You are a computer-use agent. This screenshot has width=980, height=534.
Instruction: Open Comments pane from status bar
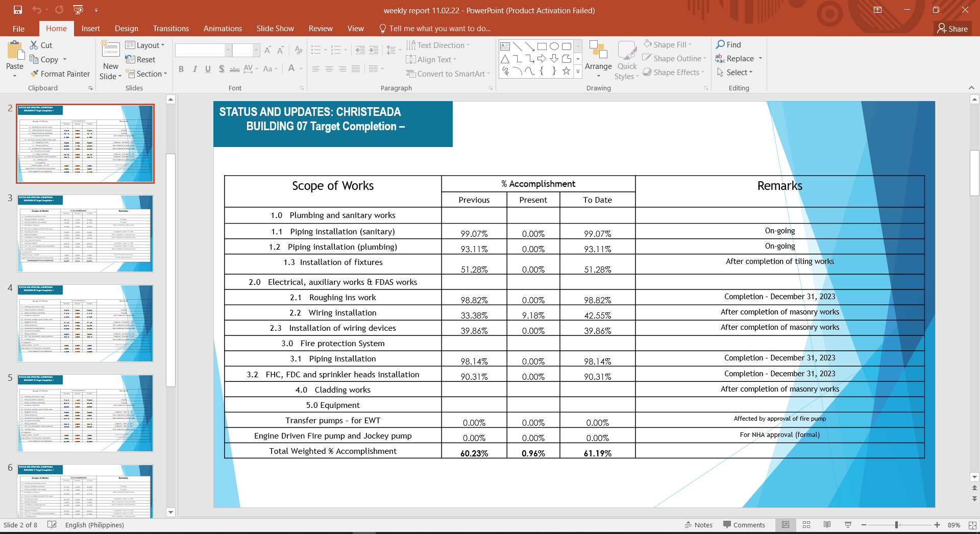coord(744,525)
